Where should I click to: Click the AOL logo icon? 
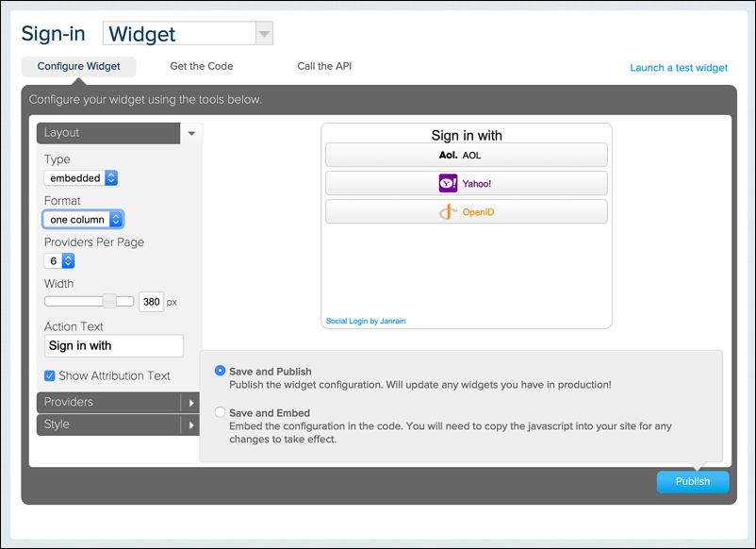448,155
